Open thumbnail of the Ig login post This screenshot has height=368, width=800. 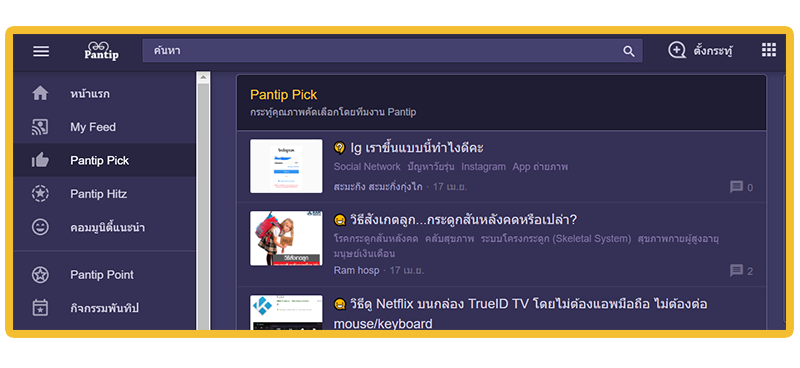pyautogui.click(x=286, y=166)
